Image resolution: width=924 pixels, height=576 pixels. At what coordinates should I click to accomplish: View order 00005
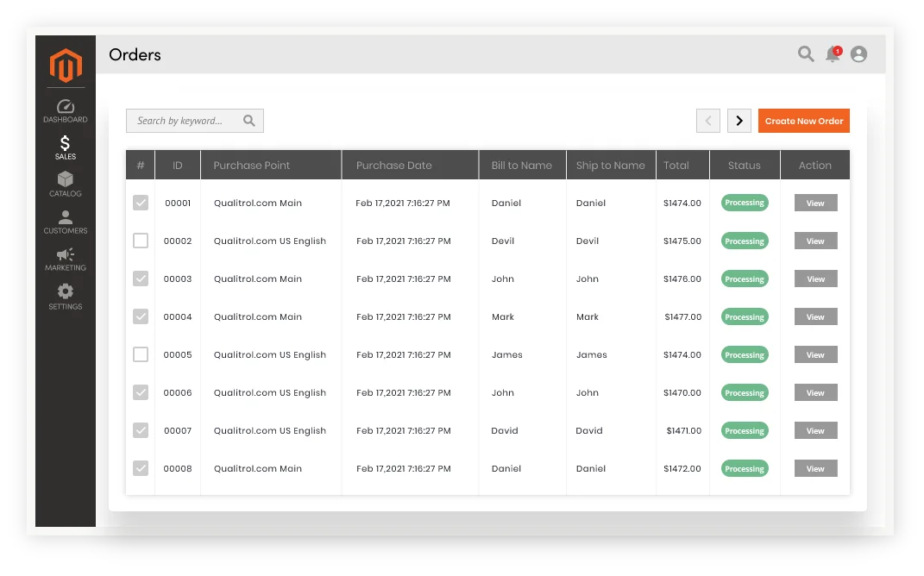(x=815, y=354)
